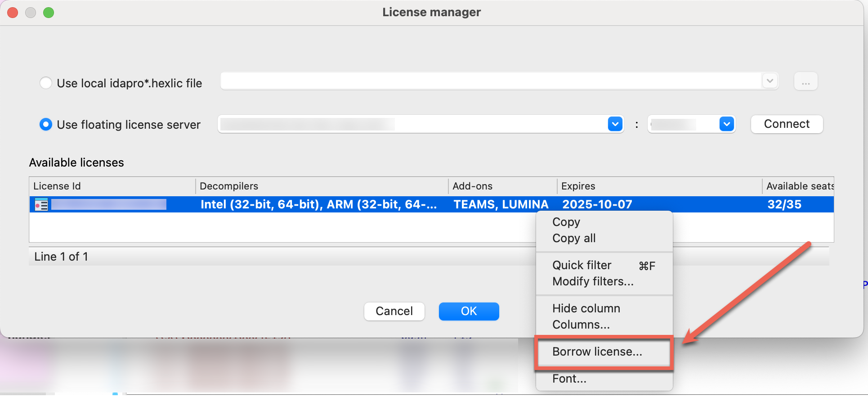Choose 'Modify filters...' menu item

point(593,281)
